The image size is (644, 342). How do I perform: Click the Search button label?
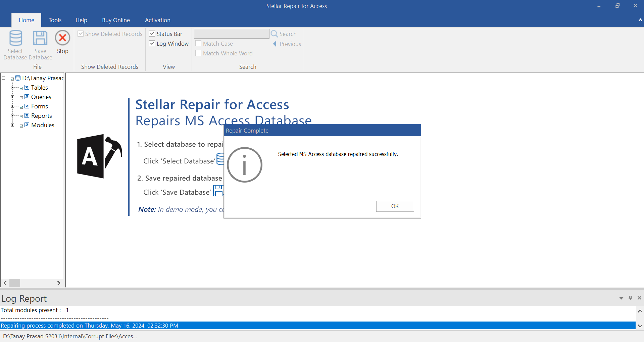288,34
